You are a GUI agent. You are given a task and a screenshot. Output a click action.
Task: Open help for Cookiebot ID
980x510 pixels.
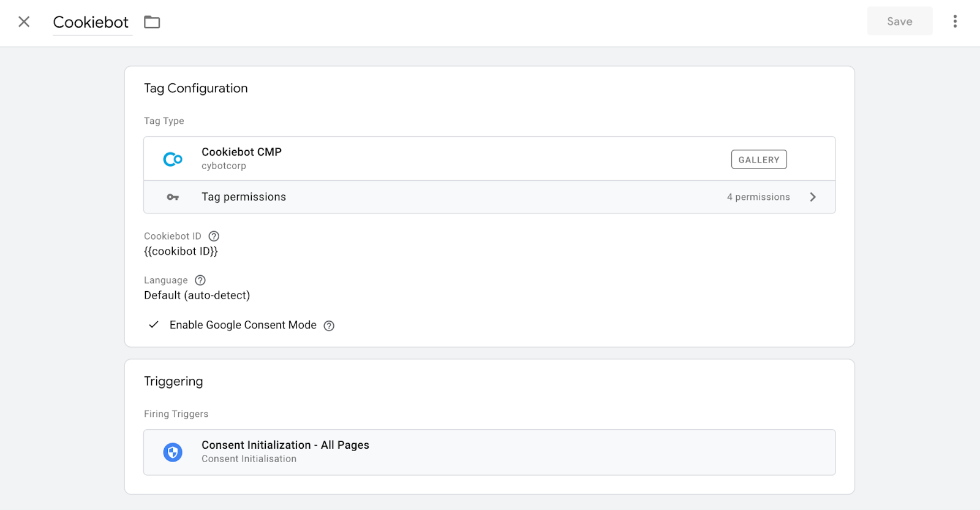pyautogui.click(x=214, y=236)
